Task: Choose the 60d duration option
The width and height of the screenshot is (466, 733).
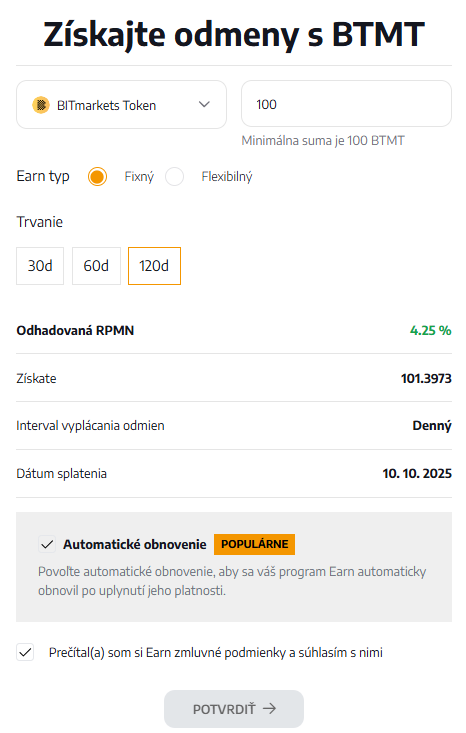Action: tap(96, 266)
